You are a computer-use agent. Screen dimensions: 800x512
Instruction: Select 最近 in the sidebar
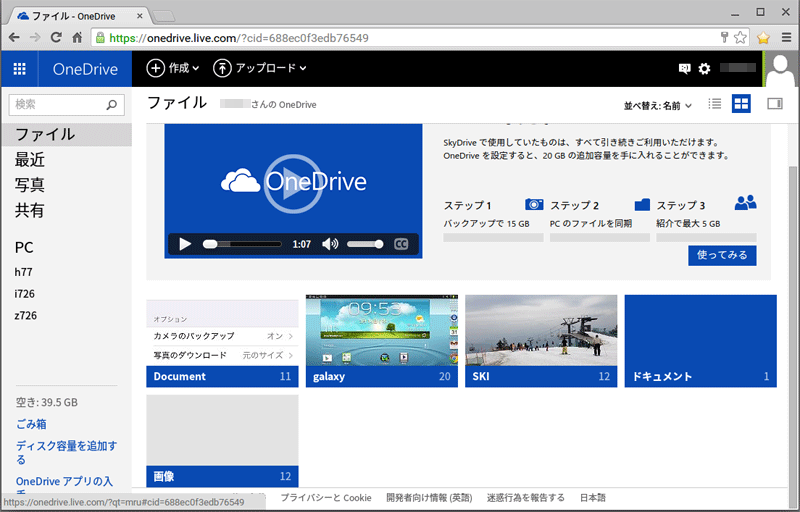point(30,160)
